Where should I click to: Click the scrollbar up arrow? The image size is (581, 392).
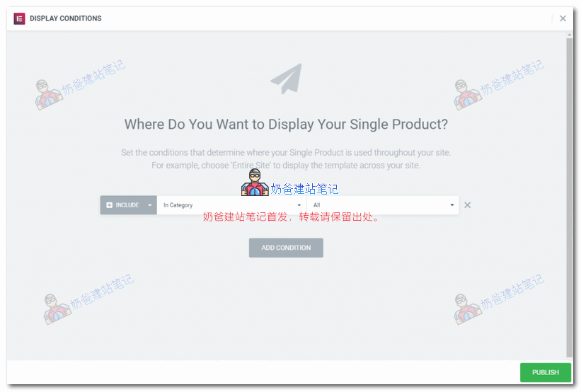[569, 35]
